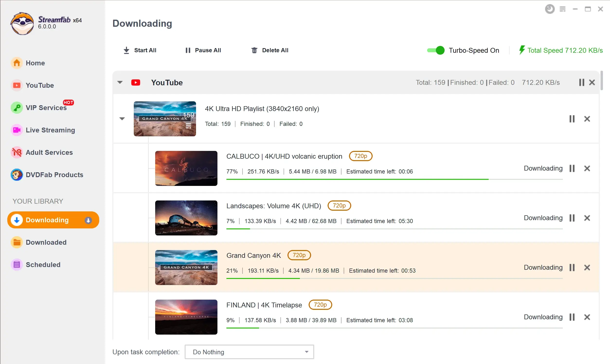Pause the Grand Canyon 4K download
Image resolution: width=610 pixels, height=364 pixels.
pos(572,267)
